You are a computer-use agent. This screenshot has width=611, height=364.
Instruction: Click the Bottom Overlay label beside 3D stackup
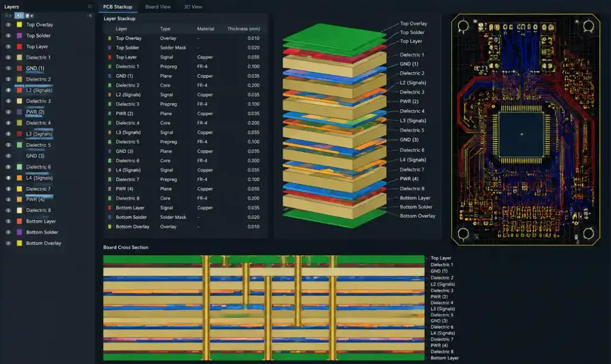pyautogui.click(x=417, y=216)
